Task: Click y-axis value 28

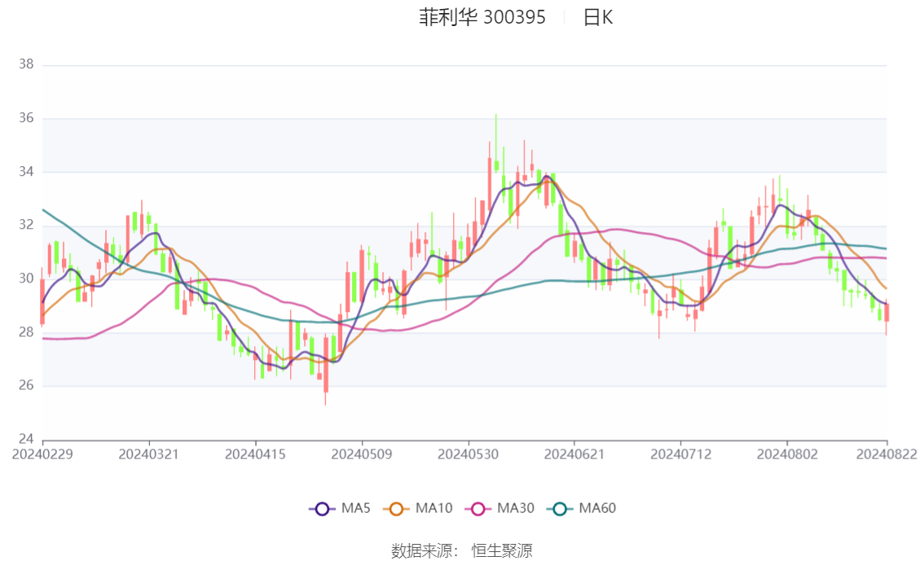Action: pos(26,332)
